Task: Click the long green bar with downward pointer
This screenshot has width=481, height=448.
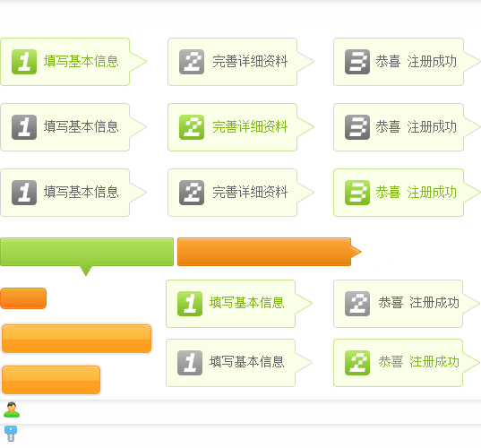Action: pos(87,252)
